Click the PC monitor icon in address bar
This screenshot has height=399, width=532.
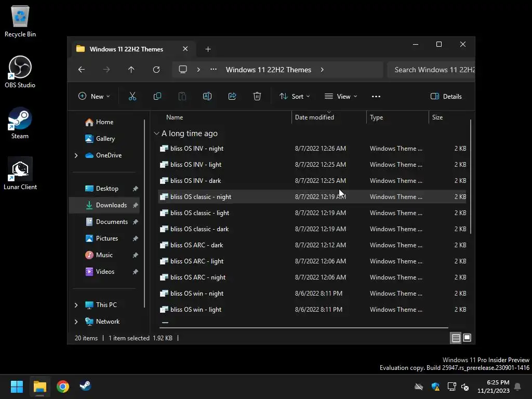(x=183, y=70)
